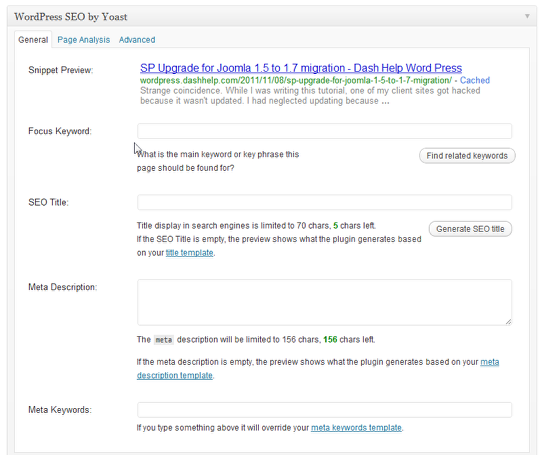The width and height of the screenshot is (540, 455).
Task: Click the hint text 'page should be found for?'
Action: pos(185,168)
